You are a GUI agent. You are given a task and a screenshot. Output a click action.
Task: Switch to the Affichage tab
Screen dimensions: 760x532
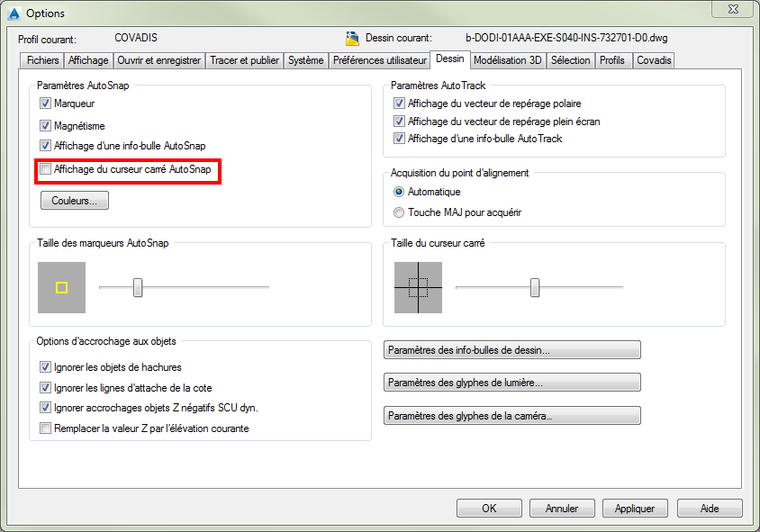pos(88,60)
